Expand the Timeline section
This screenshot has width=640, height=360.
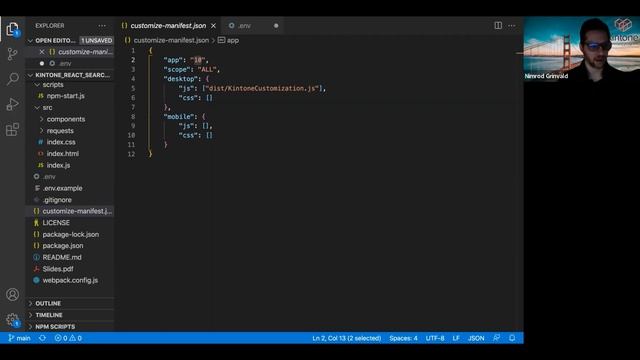click(x=49, y=315)
